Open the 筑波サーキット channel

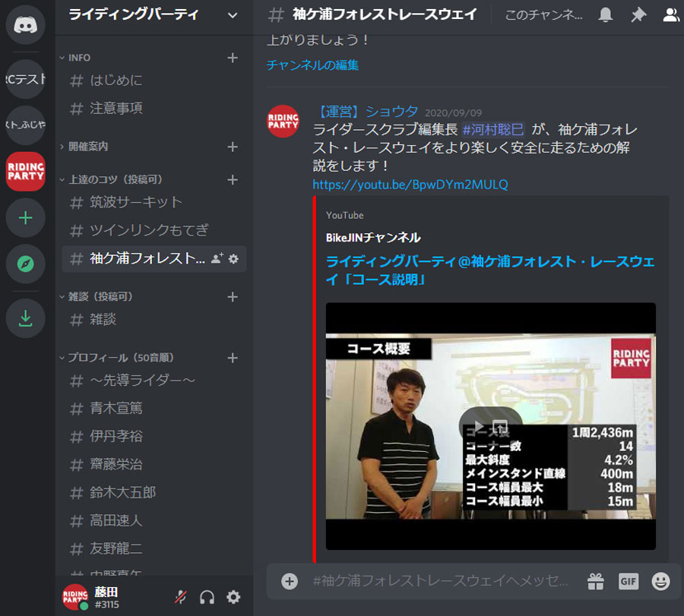coord(154,202)
